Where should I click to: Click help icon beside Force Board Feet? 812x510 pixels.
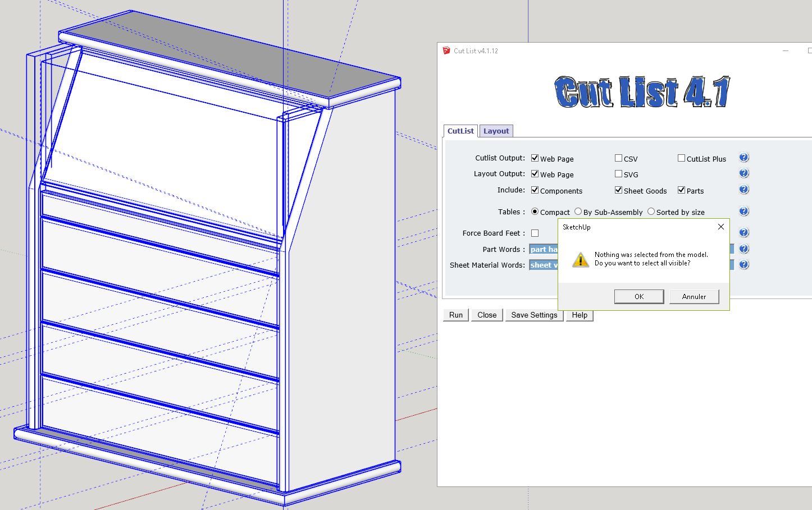pos(744,233)
